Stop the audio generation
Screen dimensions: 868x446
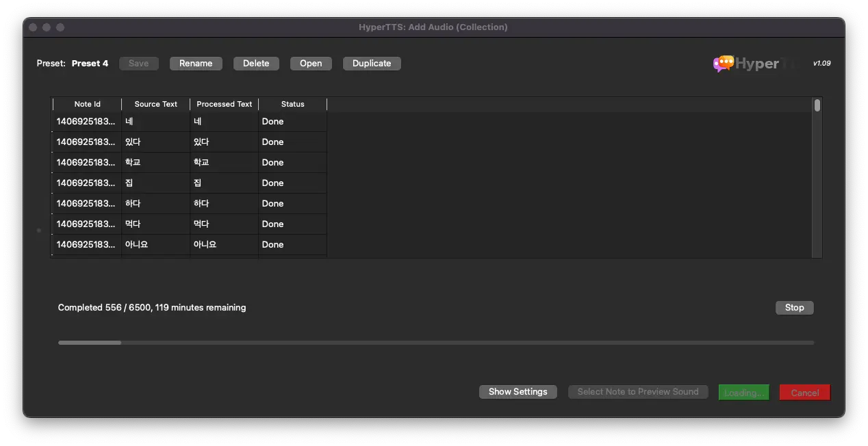click(794, 308)
